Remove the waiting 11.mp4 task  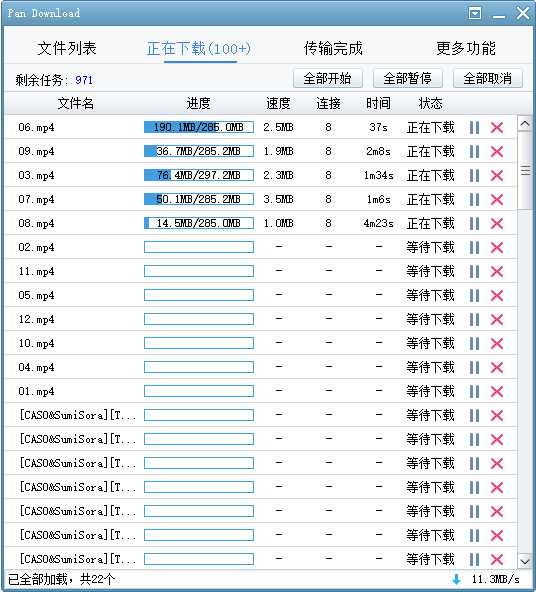497,271
